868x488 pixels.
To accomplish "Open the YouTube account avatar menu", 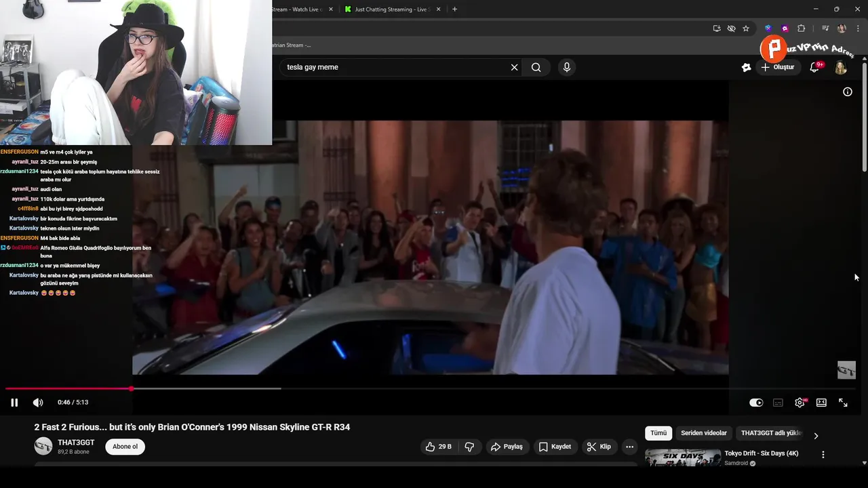I will point(841,68).
